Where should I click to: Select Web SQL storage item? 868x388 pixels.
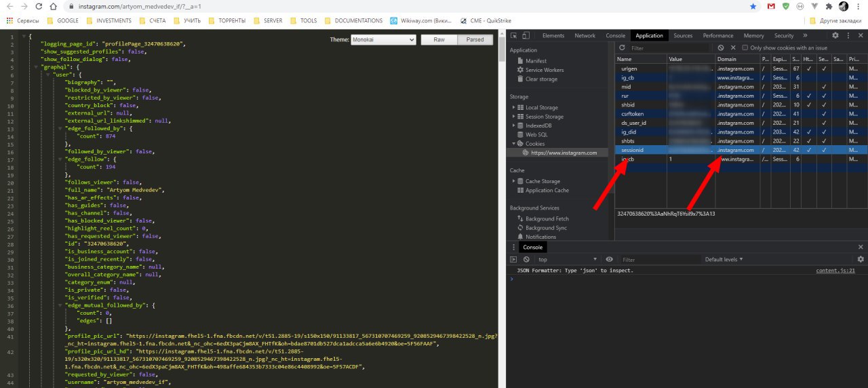coord(536,134)
